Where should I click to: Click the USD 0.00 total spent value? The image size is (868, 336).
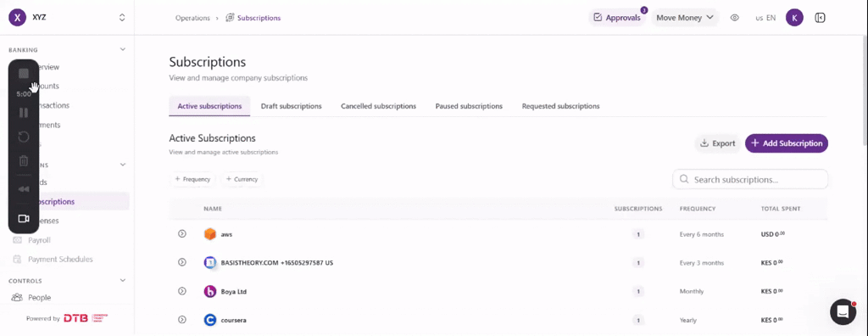click(773, 234)
